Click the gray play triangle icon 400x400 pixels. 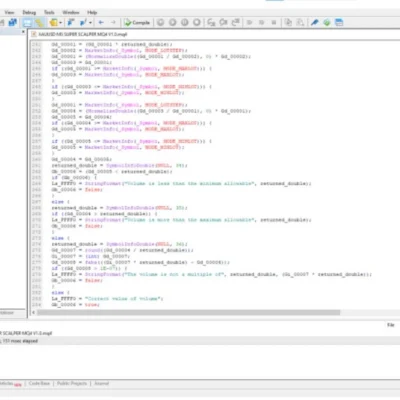(x=249, y=22)
